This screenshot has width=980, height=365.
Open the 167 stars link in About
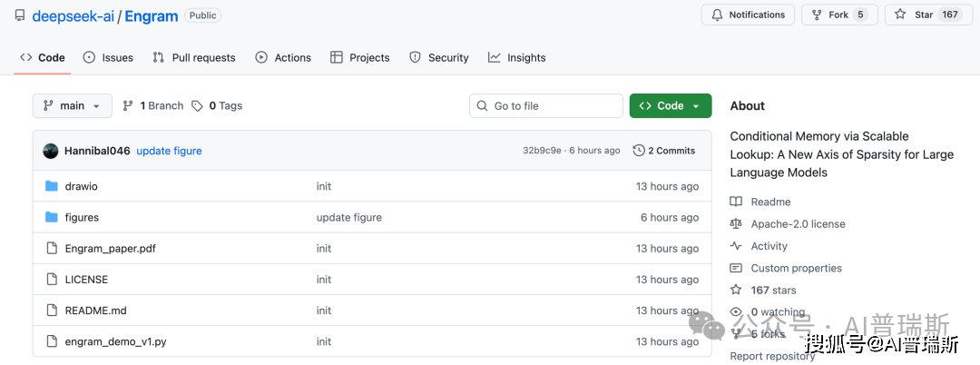point(774,290)
